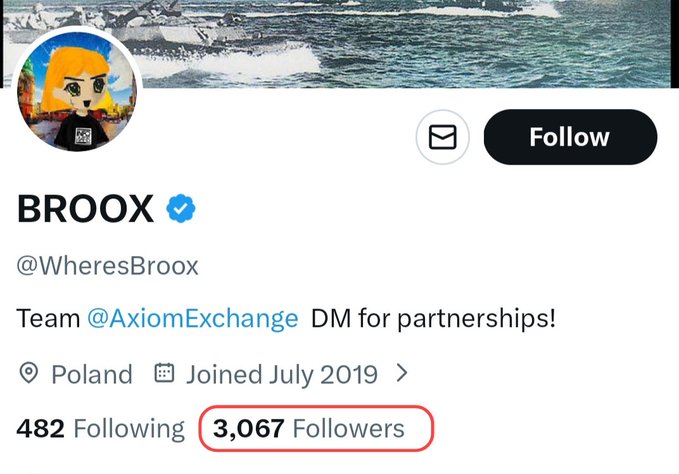Viewport: 679px width, 474px height.
Task: Click the word "Followers" label
Action: pos(349,429)
